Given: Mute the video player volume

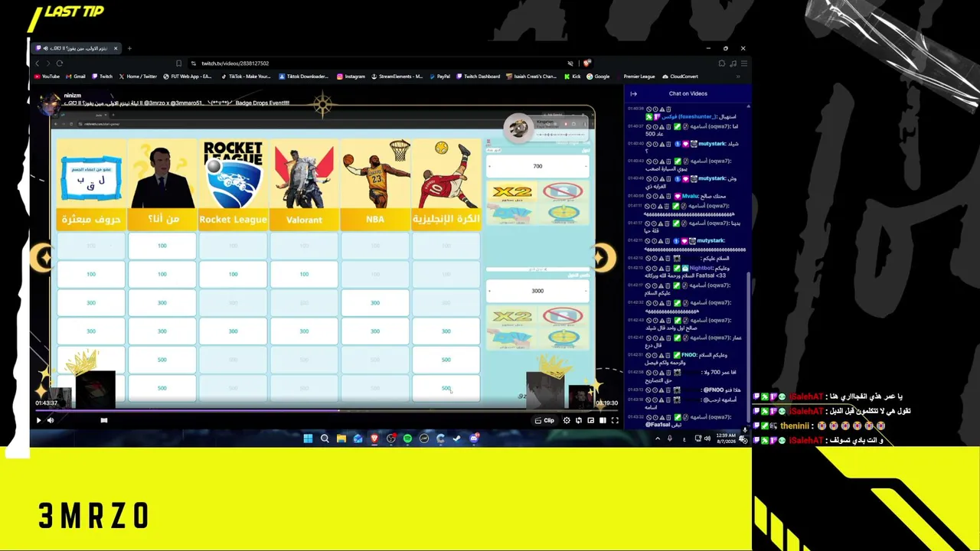Looking at the screenshot, I should click(x=51, y=420).
